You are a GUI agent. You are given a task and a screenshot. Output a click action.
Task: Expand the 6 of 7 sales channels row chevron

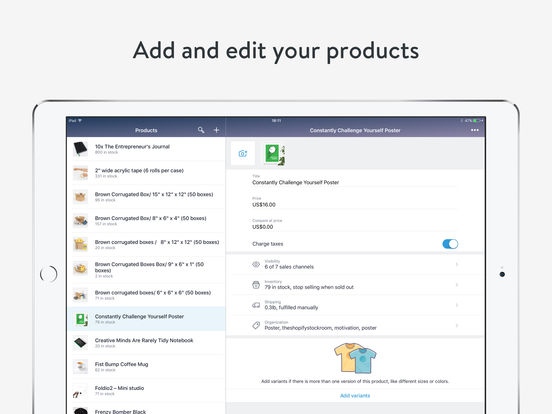coord(457,264)
